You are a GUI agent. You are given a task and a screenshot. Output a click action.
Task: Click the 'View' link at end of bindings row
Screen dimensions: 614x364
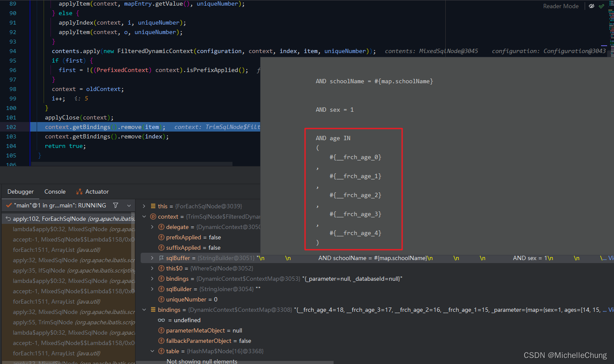coord(611,310)
